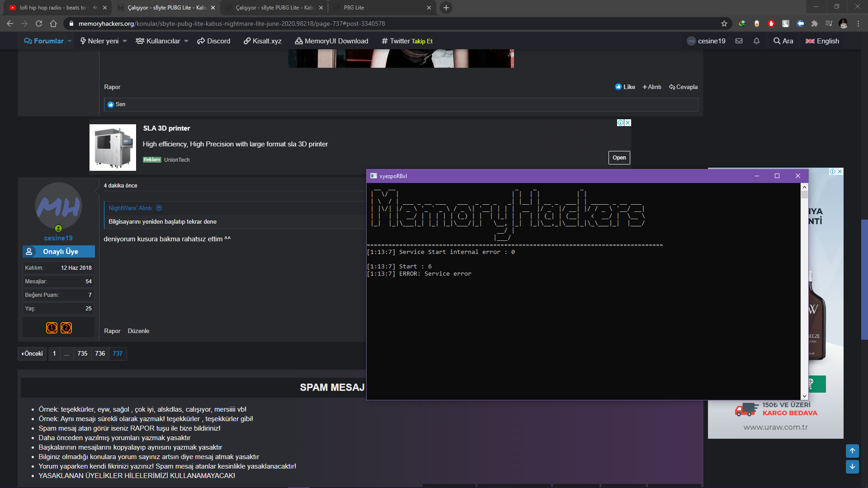Go to the previous page with Önceki
The height and width of the screenshot is (488, 868).
point(32,354)
